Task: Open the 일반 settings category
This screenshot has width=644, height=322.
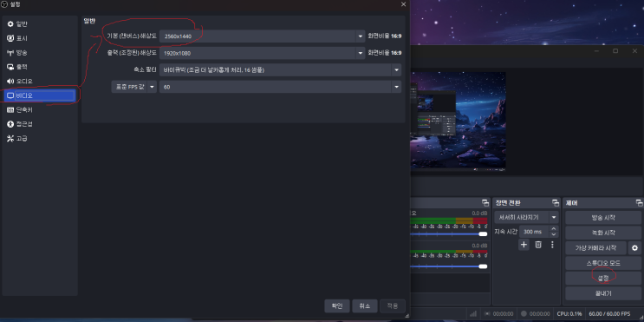Action: click(39, 23)
